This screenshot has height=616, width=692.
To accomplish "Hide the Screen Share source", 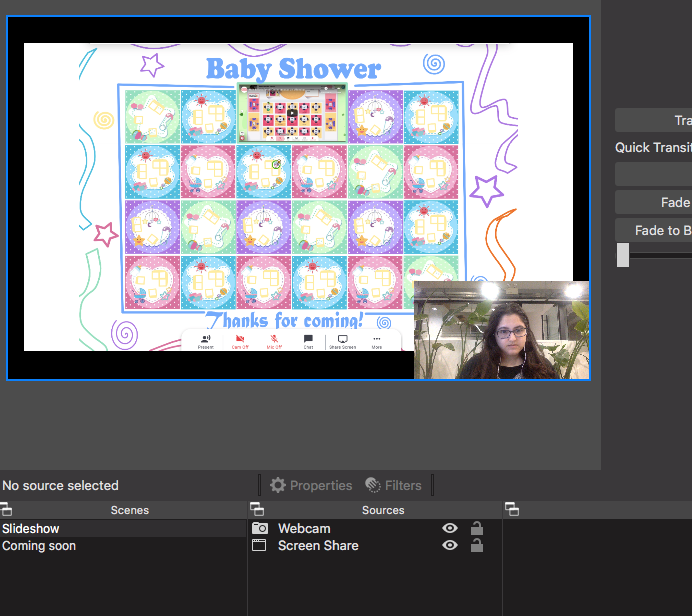I will [x=450, y=546].
